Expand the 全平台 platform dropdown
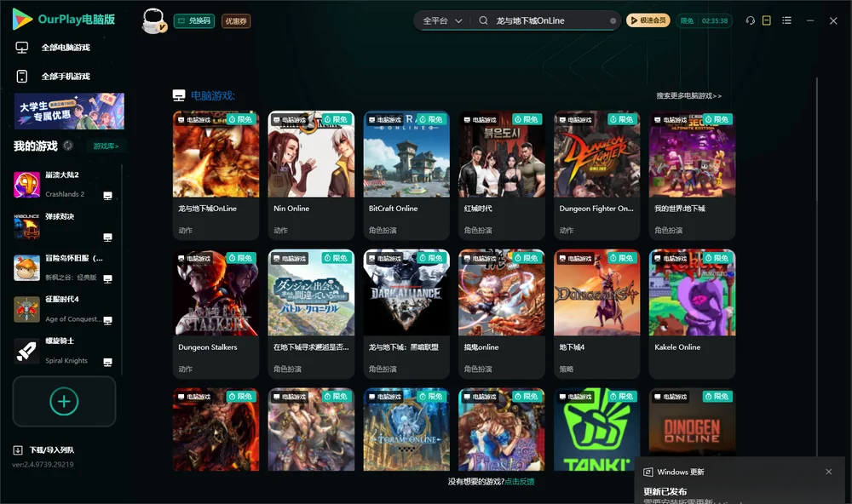This screenshot has width=852, height=504. point(442,20)
